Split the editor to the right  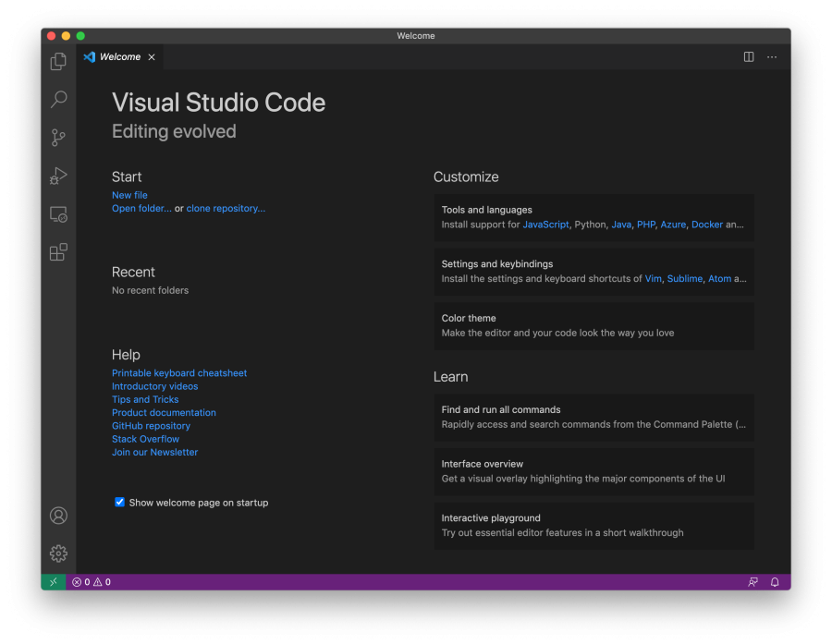(x=749, y=56)
